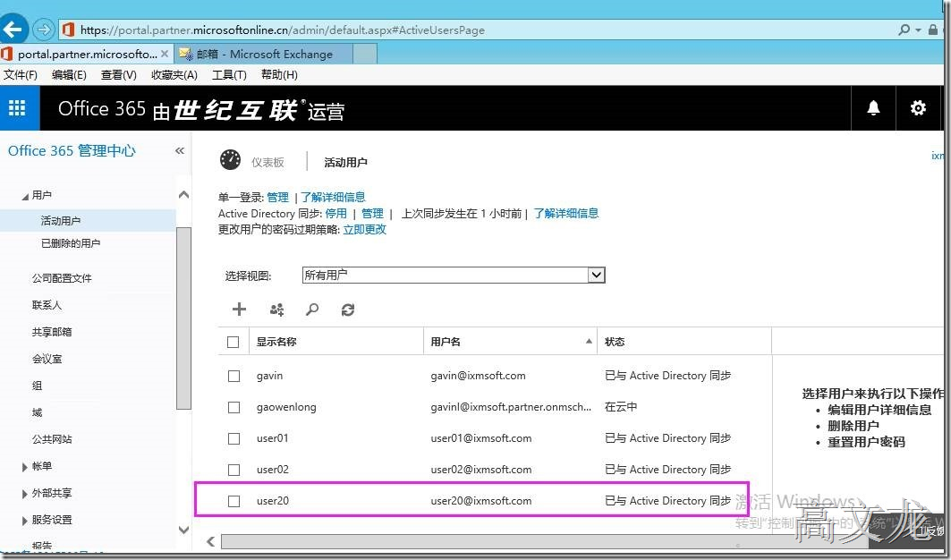Open 域 in left navigation
951x560 pixels.
click(x=37, y=412)
